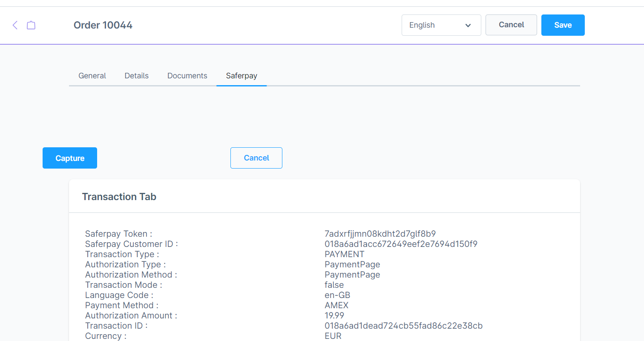Click the 19.99 authorization amount
This screenshot has width=644, height=341.
pyautogui.click(x=334, y=315)
